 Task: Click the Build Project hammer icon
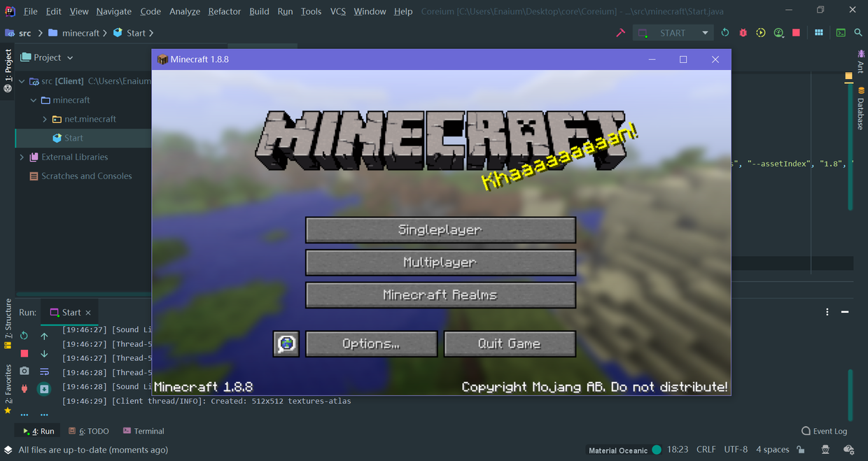pos(620,33)
